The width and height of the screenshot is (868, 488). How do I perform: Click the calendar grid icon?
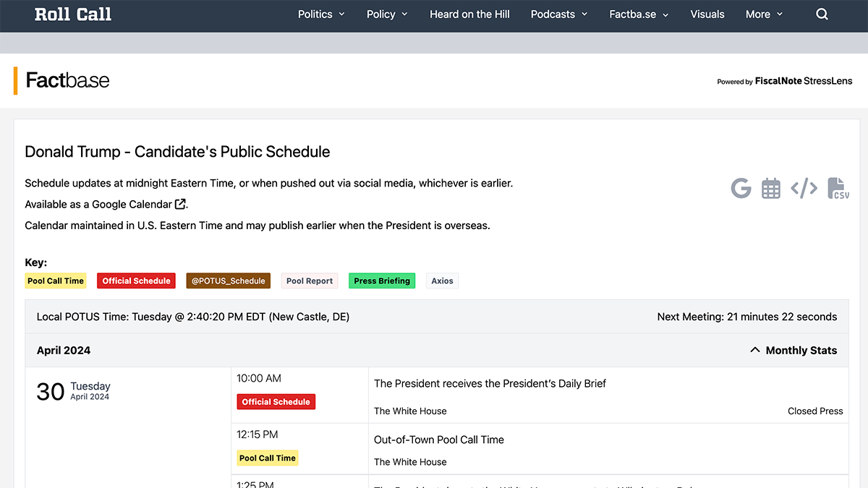point(771,189)
